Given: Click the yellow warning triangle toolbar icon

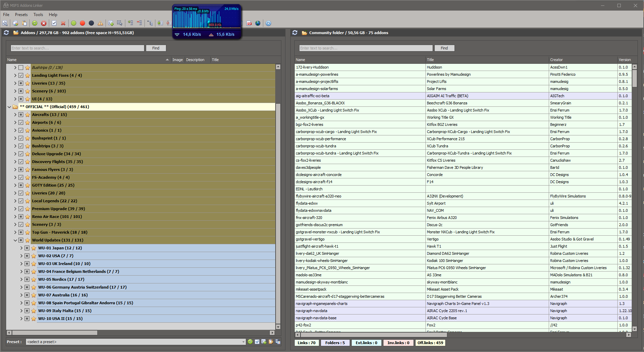Looking at the screenshot, I should click(x=100, y=23).
